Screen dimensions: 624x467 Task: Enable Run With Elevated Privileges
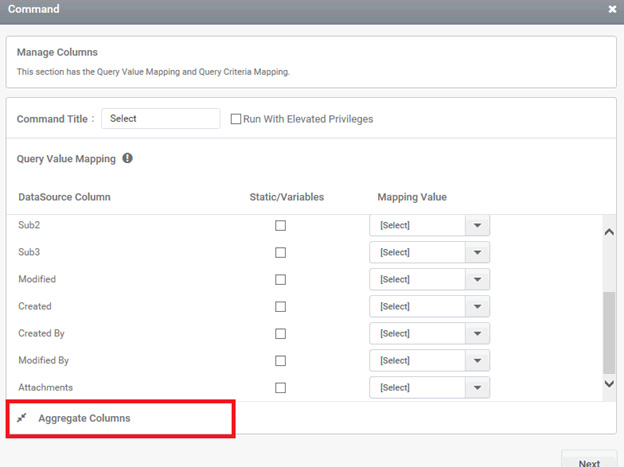(236, 119)
